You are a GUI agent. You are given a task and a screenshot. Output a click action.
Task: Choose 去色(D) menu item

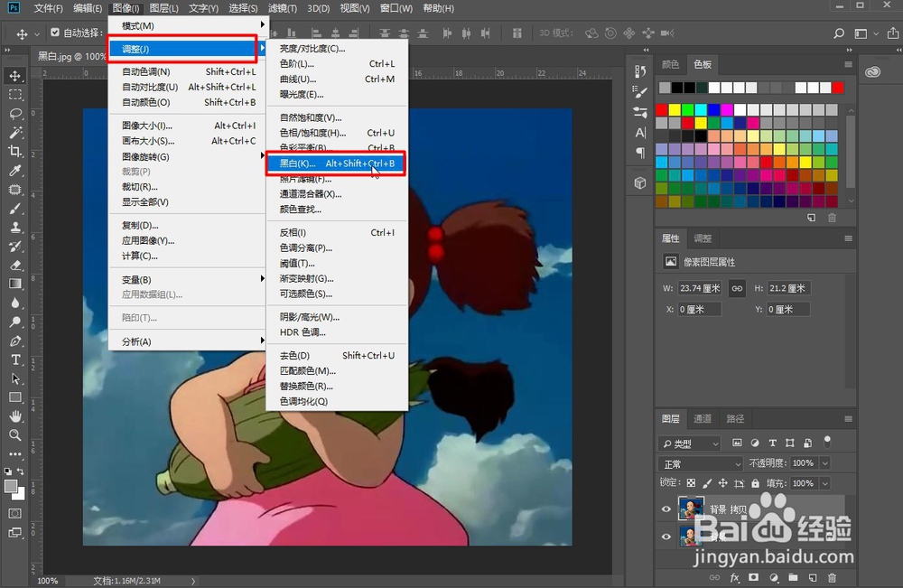pos(337,355)
